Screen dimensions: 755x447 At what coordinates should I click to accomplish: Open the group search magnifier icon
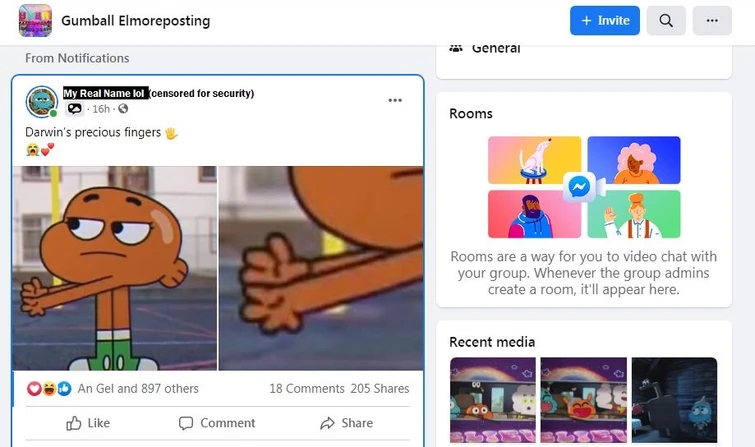(666, 21)
